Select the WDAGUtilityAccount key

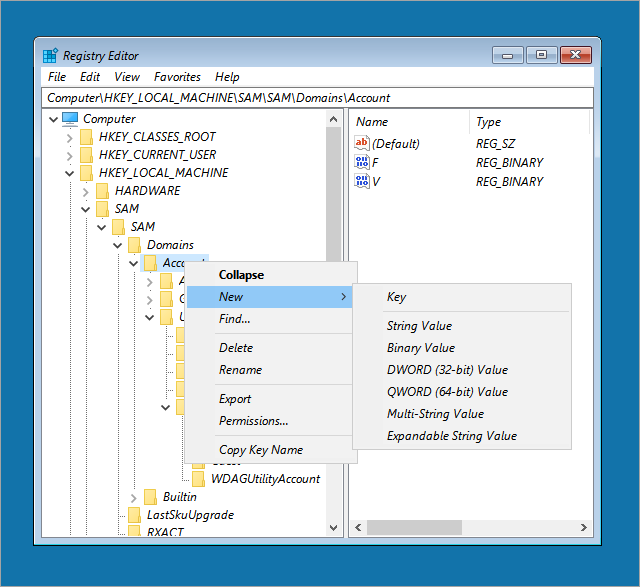point(265,479)
